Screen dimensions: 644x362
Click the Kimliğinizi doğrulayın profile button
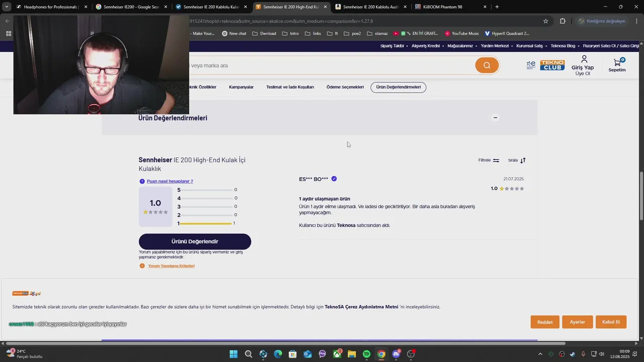pyautogui.click(x=602, y=21)
